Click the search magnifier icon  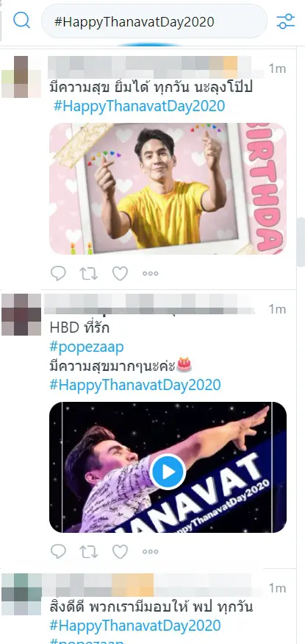coord(21,20)
